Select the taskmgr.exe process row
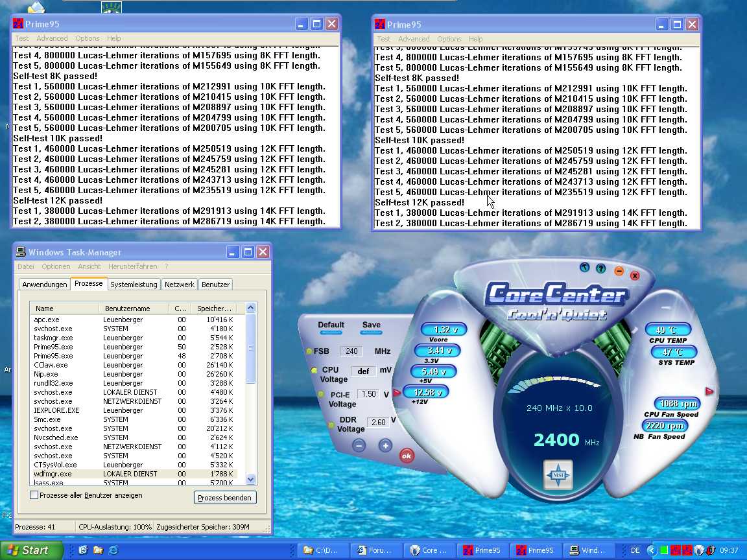This screenshot has width=747, height=560. [x=134, y=338]
